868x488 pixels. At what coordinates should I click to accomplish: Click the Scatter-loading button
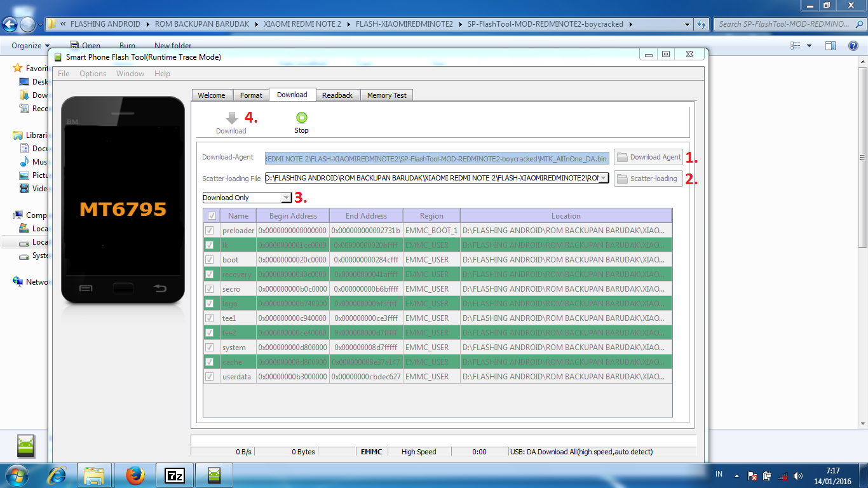click(648, 178)
